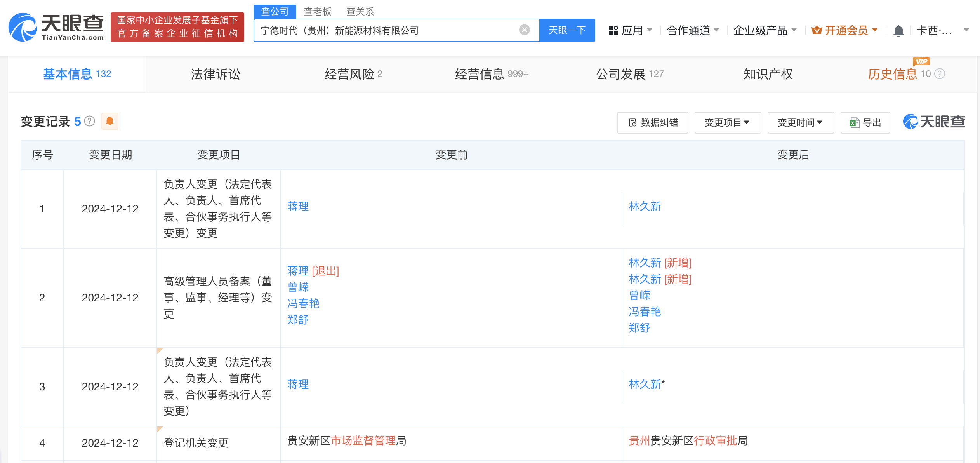This screenshot has height=463, width=980.
Task: Open 林久新 link in first row
Action: pyautogui.click(x=645, y=206)
